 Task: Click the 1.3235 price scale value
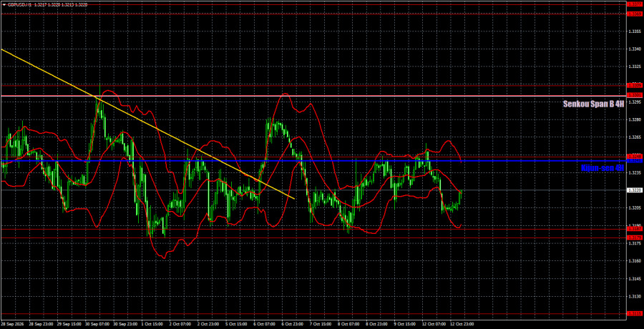pos(634,172)
